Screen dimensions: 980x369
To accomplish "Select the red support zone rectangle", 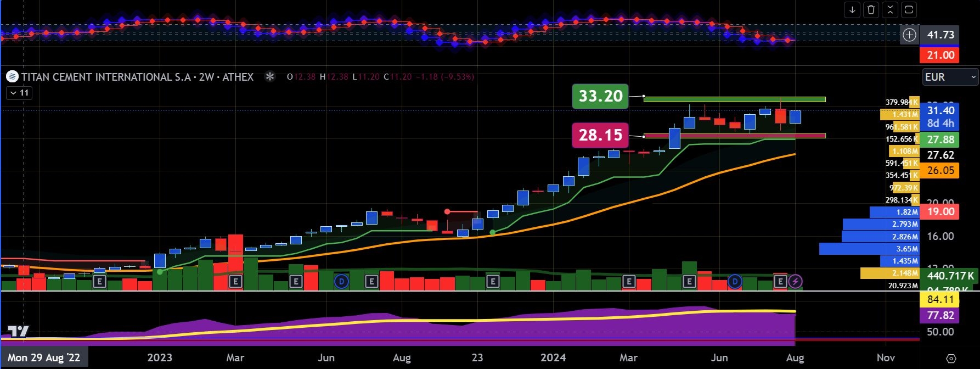I will pos(735,136).
